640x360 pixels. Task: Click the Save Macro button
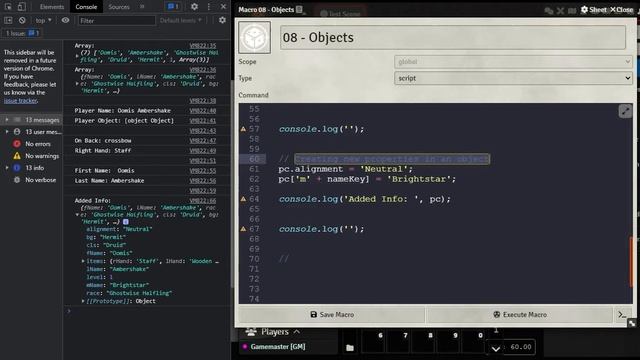point(332,315)
